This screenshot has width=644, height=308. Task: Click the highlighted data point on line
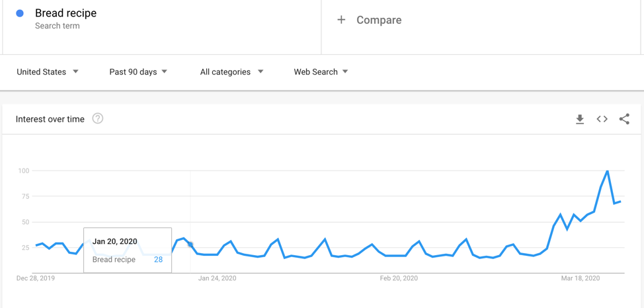190,245
